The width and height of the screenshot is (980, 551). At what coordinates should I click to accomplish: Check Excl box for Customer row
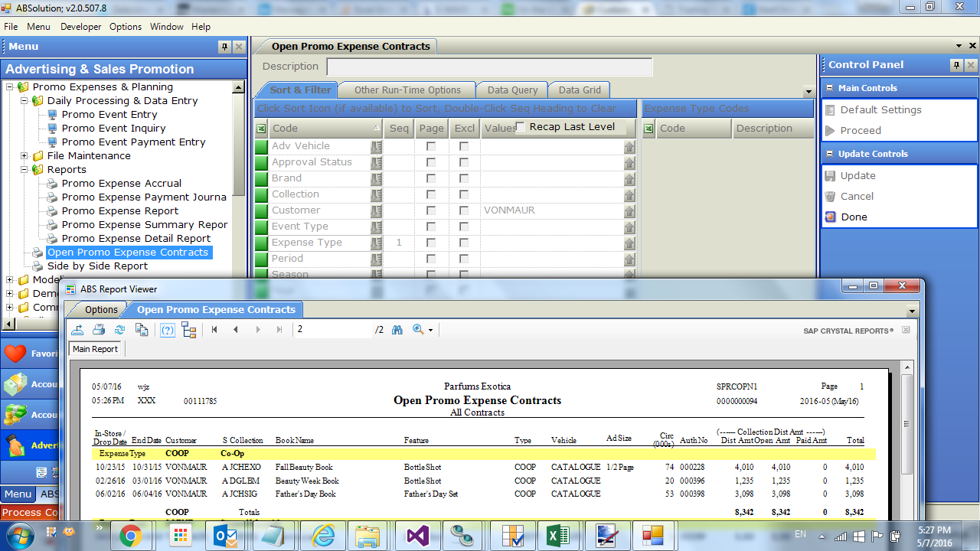click(464, 210)
